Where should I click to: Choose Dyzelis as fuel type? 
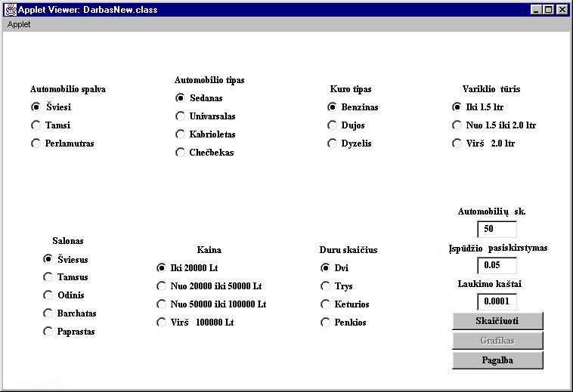tap(332, 144)
